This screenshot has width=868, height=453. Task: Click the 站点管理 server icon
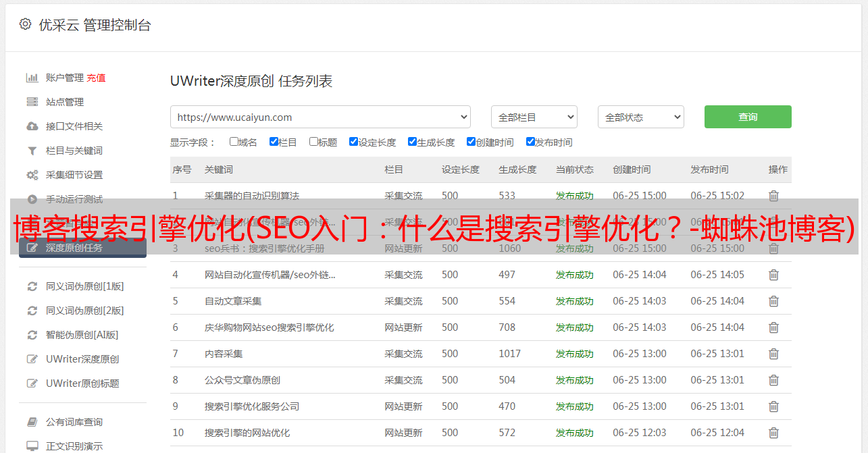tap(32, 102)
